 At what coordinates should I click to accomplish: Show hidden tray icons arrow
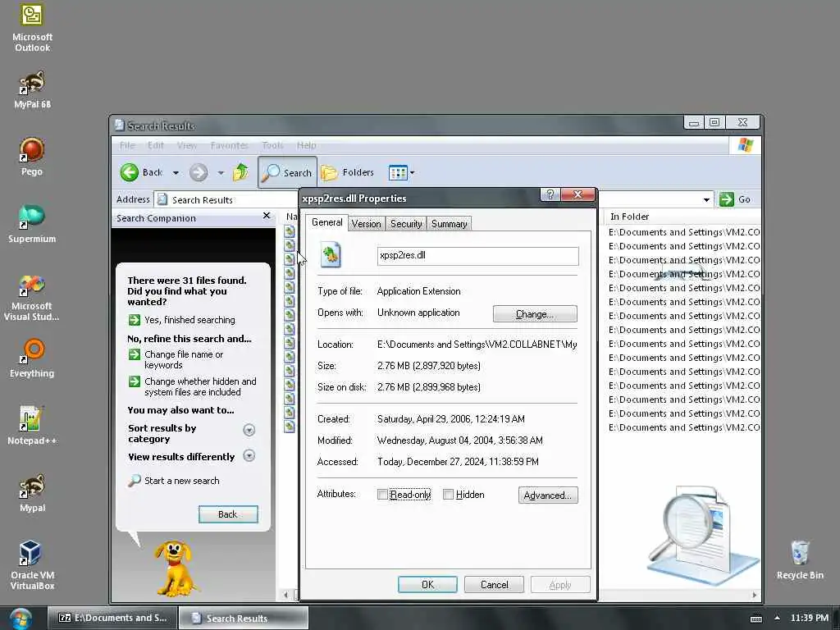tap(777, 618)
